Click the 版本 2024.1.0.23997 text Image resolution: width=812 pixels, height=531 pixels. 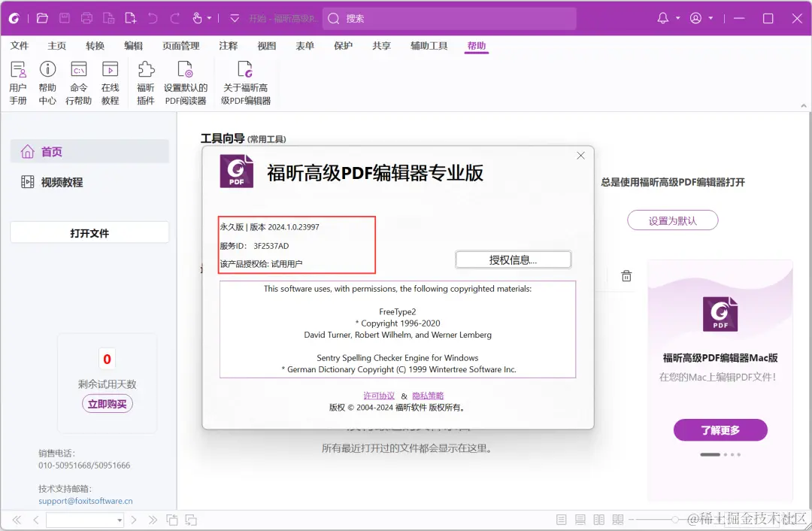point(284,227)
